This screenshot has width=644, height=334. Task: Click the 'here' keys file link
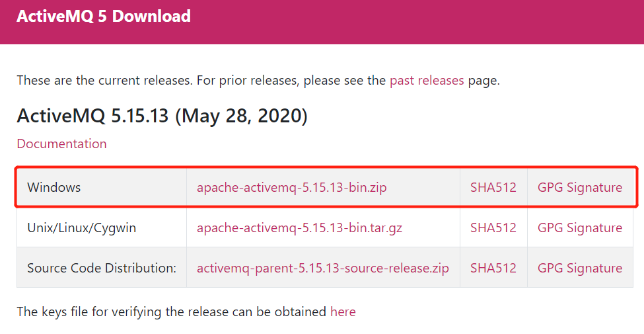point(343,312)
